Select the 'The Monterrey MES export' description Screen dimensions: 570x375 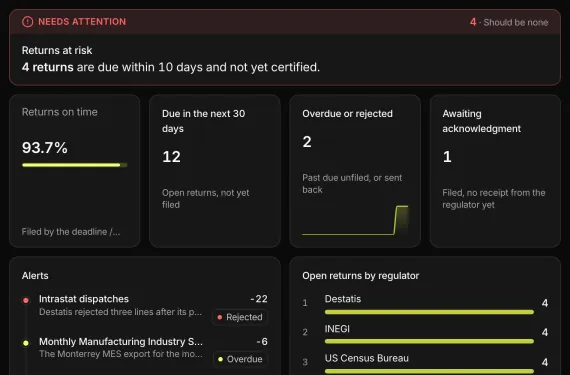click(121, 354)
